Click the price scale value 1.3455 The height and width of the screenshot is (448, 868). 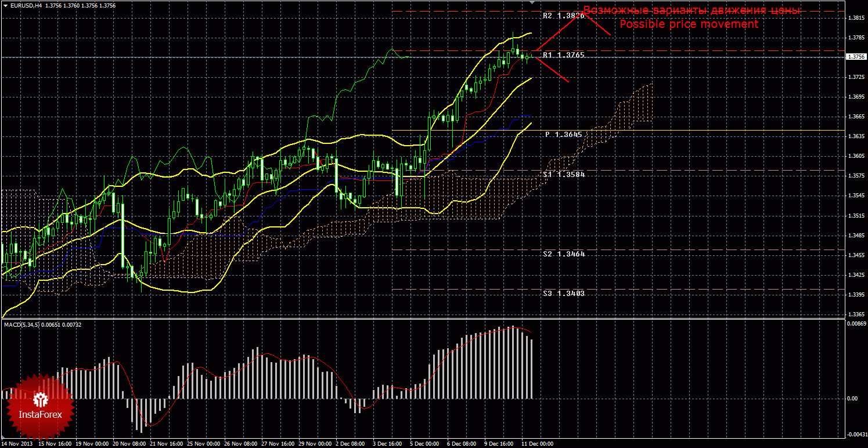[856, 255]
